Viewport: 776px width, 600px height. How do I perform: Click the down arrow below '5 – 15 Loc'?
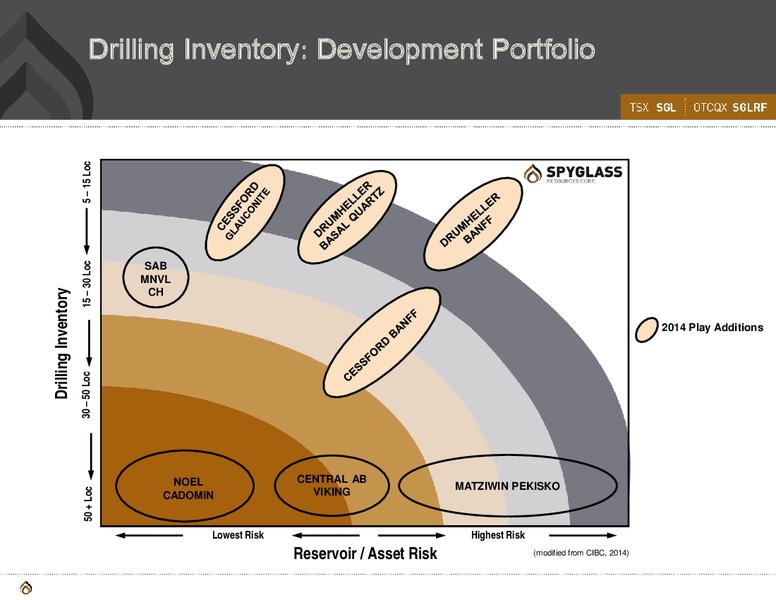pos(87,231)
